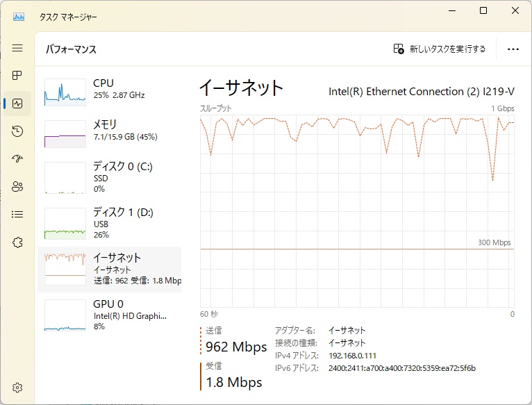Select ディスク 1 (D:) USB item
Screen dimensions: 532x405
pos(109,224)
